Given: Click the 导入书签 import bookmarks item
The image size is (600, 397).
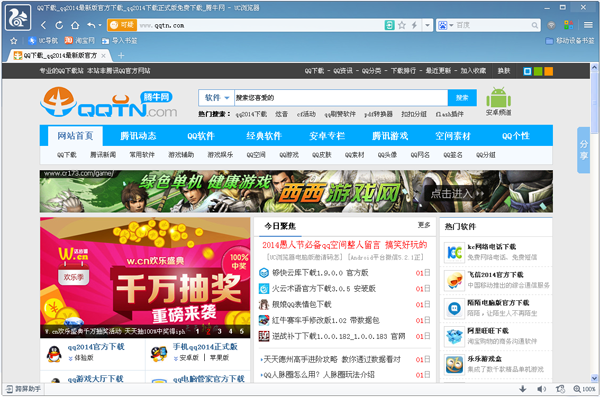Looking at the screenshot, I should coord(119,41).
